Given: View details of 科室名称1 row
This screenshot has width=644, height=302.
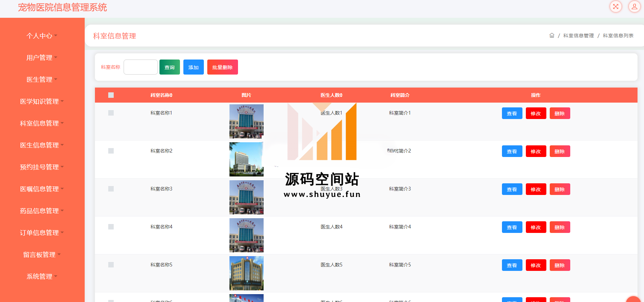Looking at the screenshot, I should tap(512, 113).
